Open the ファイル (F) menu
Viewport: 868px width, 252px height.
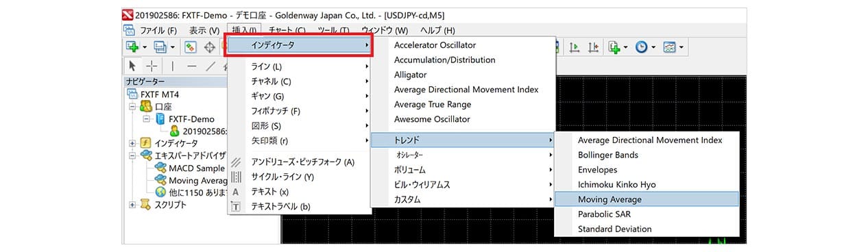(x=158, y=30)
